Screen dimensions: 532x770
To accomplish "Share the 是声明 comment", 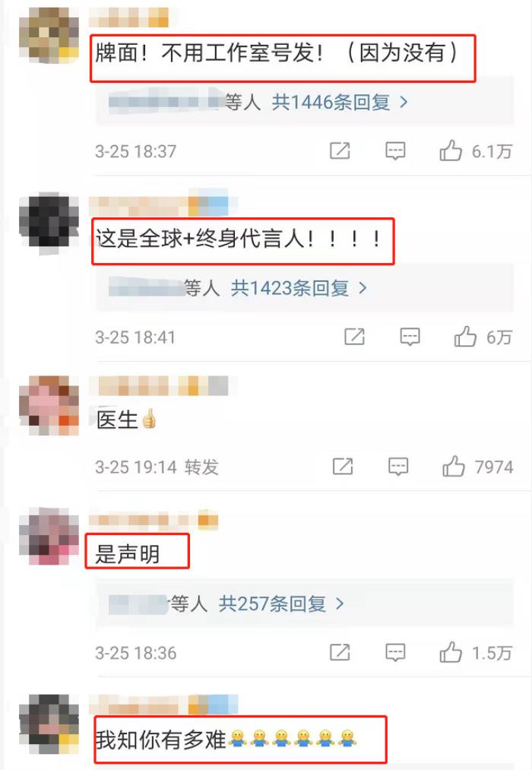I will 340,653.
